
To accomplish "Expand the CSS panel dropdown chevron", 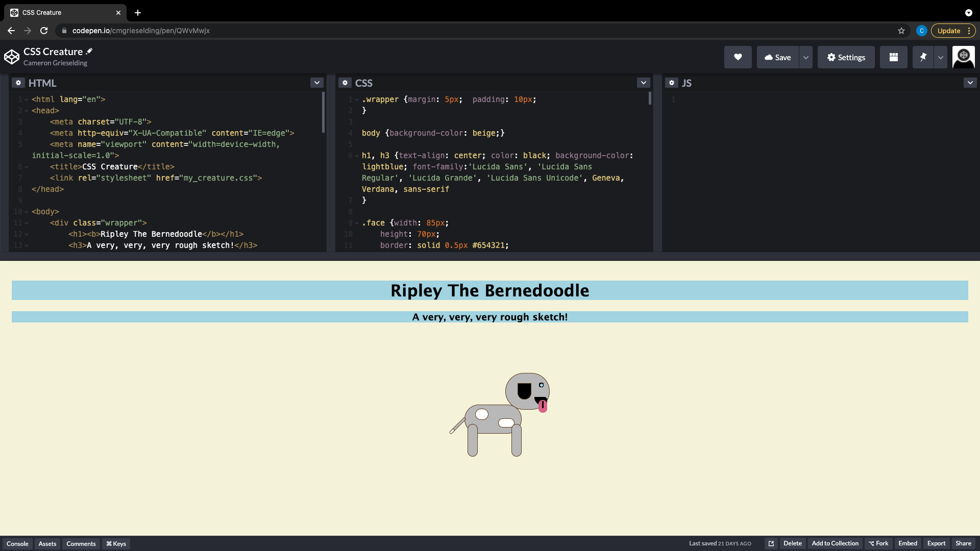I will pyautogui.click(x=644, y=83).
